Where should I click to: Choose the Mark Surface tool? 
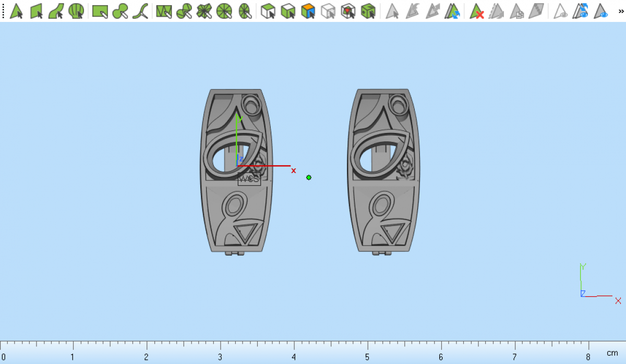pyautogui.click(x=56, y=10)
